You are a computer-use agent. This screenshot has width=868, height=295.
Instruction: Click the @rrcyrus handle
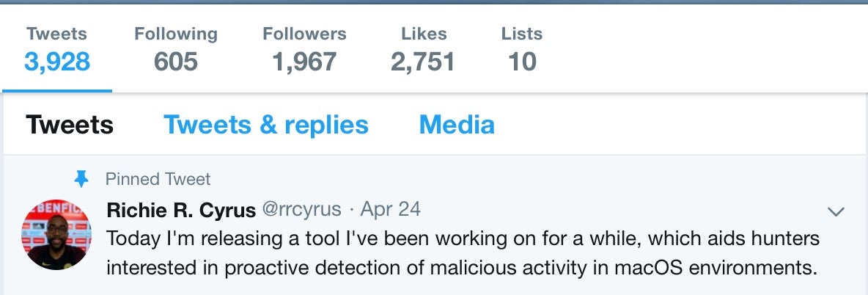[301, 210]
